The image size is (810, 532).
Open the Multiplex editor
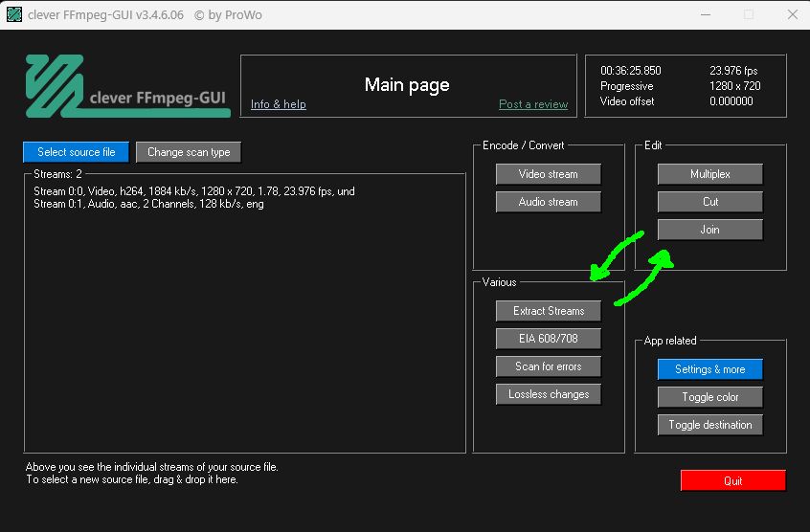point(709,174)
